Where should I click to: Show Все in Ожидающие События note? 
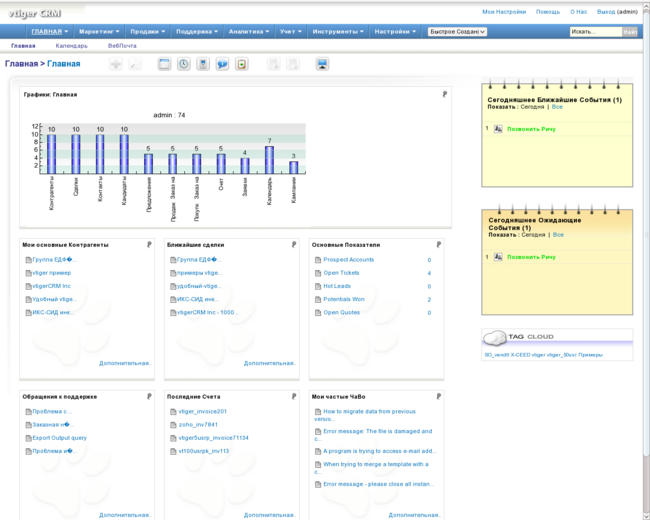558,235
